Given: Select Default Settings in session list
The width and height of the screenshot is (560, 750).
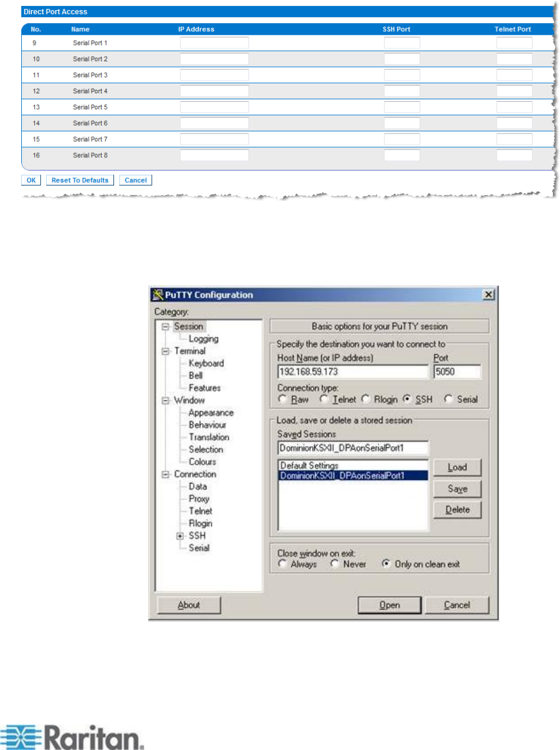Looking at the screenshot, I should pyautogui.click(x=309, y=466).
